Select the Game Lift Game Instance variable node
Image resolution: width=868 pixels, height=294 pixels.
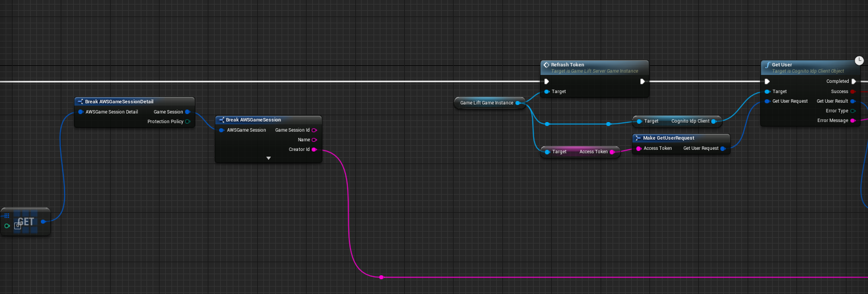click(486, 103)
